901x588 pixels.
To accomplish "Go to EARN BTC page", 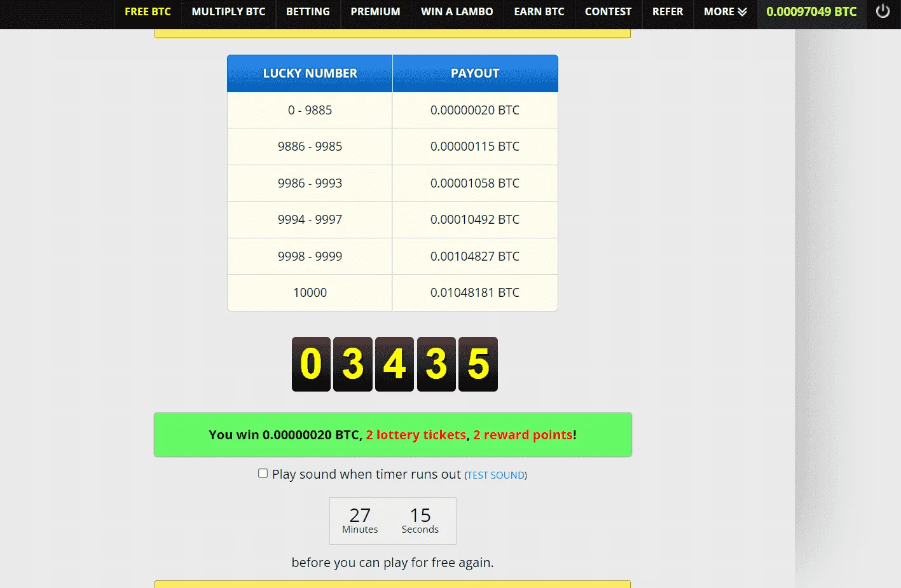I will 539,12.
